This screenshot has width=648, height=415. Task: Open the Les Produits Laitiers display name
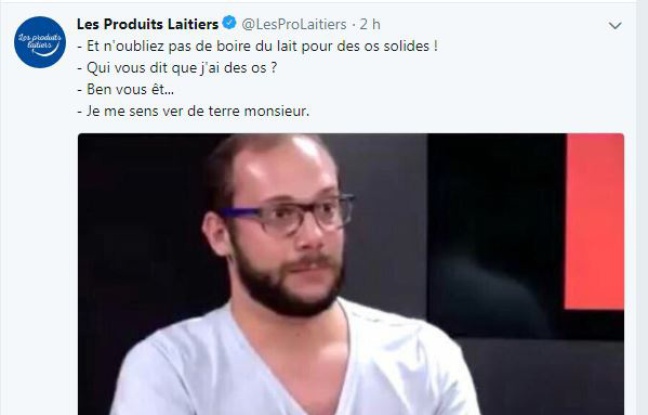pos(148,24)
